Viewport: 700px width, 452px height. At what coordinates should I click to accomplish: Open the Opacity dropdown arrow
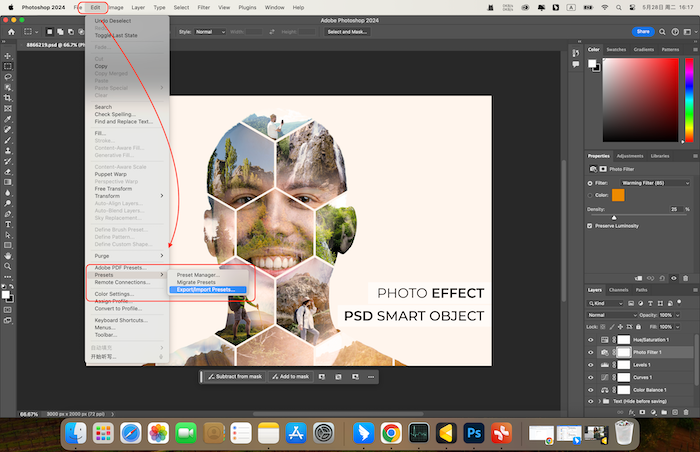click(x=678, y=315)
